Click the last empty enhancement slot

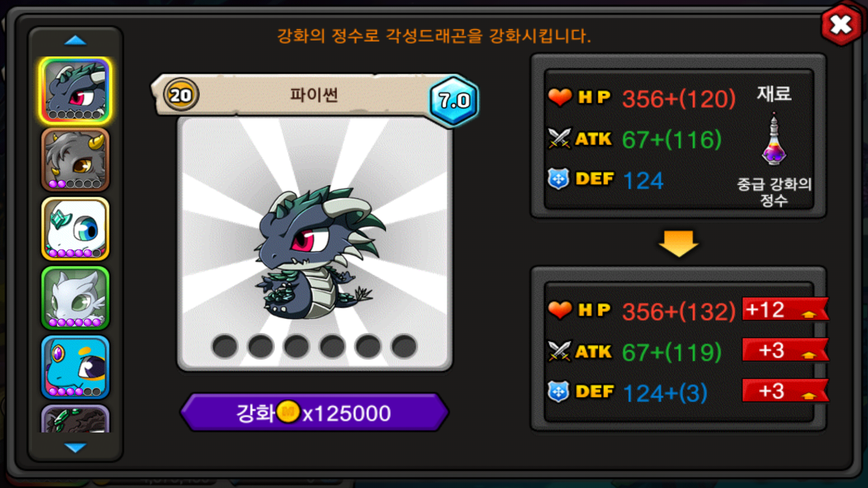click(404, 347)
